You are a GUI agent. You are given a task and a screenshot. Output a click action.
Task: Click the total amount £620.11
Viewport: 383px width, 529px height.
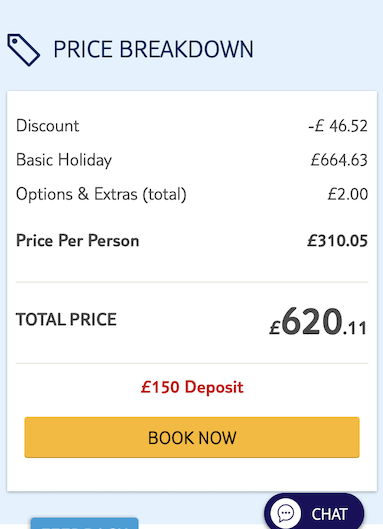[x=318, y=322]
